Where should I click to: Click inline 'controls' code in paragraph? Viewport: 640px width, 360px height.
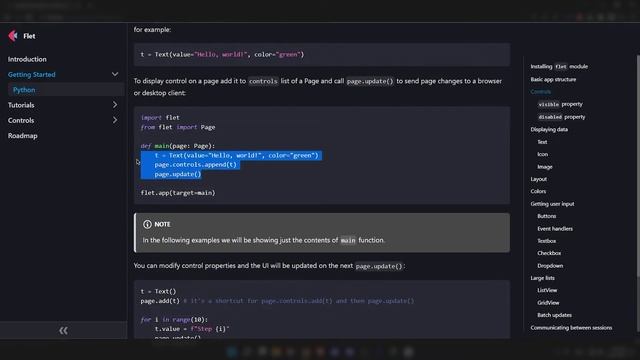pyautogui.click(x=263, y=81)
